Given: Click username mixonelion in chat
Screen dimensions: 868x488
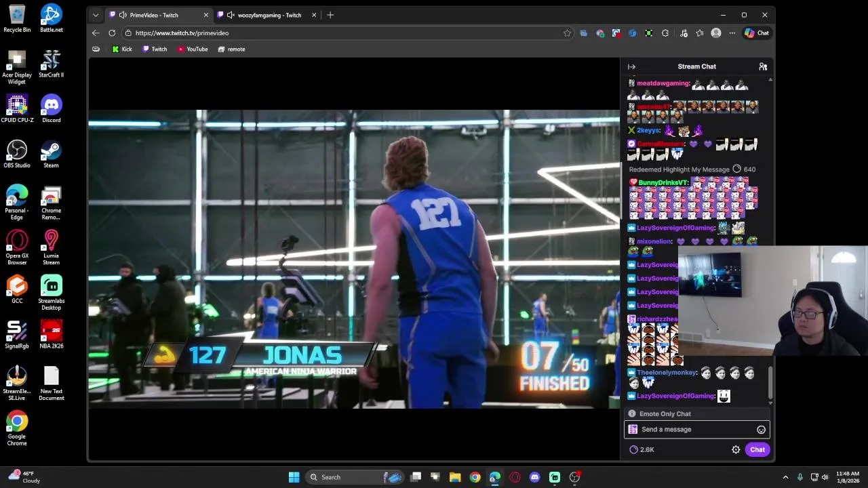Looking at the screenshot, I should [x=654, y=241].
